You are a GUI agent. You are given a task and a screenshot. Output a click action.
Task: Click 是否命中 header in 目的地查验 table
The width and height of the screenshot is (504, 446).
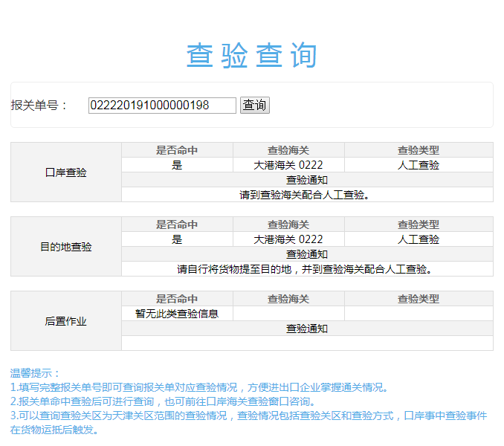[x=177, y=224]
